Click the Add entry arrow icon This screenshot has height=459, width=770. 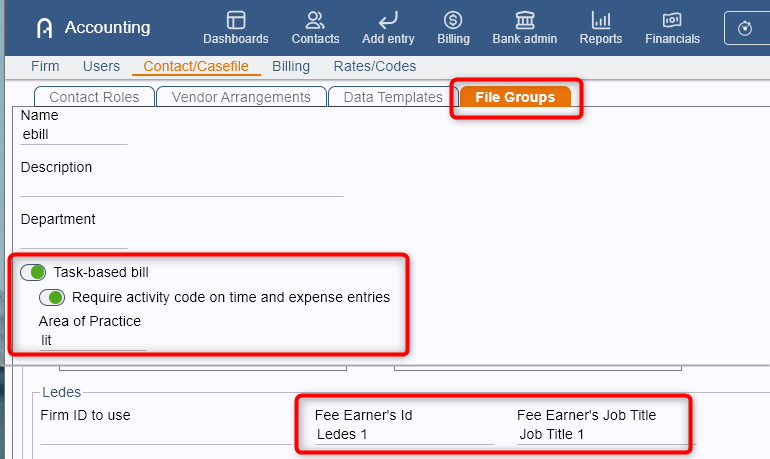pyautogui.click(x=388, y=20)
